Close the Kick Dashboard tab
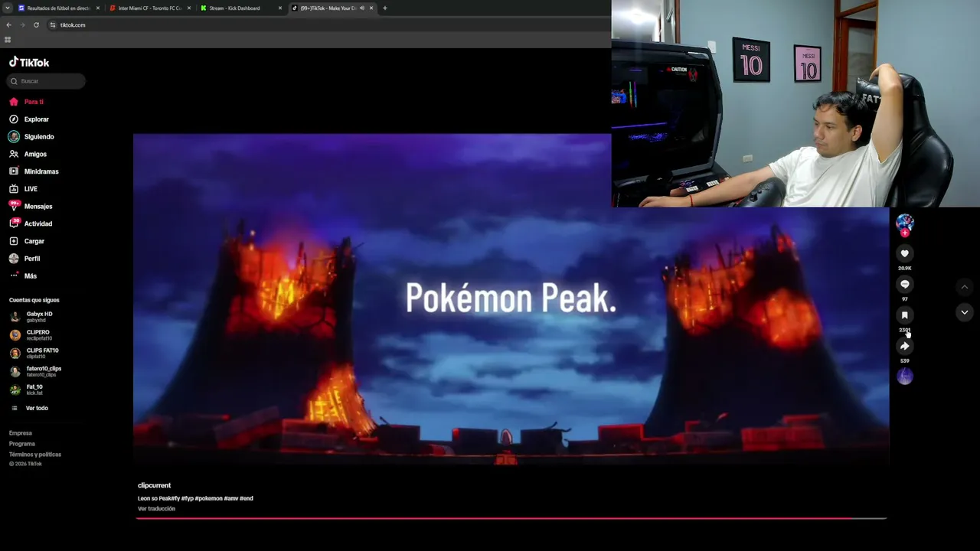980x551 pixels. click(280, 8)
